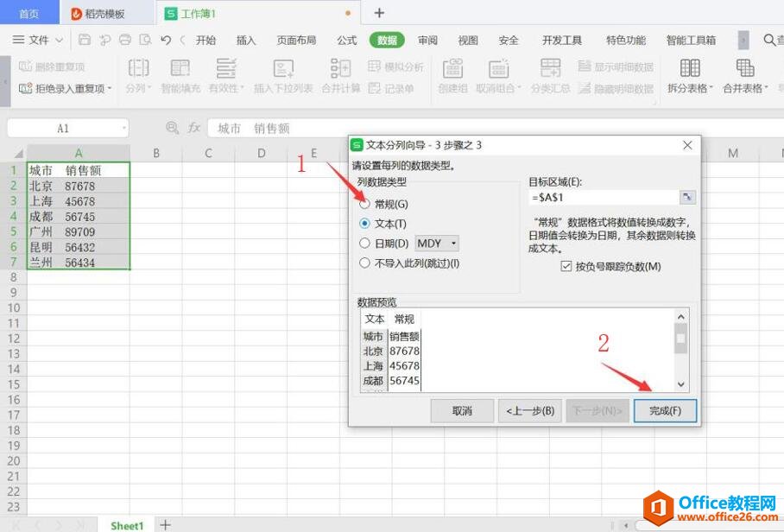784x532 pixels.
Task: Click the 模拟分析 what-if analysis icon
Action: pos(375,66)
